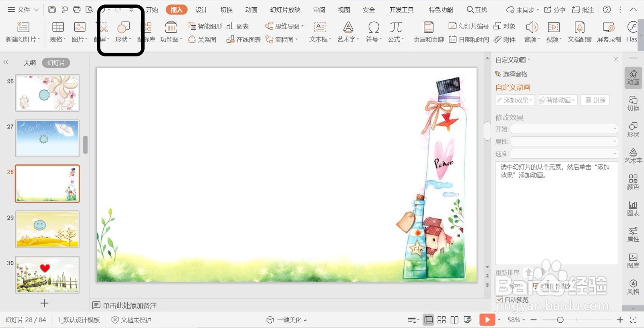Image resolution: width=644 pixels, height=328 pixels.
Task: Insert WordArt 艺术字 from ribbon
Action: coord(348,32)
